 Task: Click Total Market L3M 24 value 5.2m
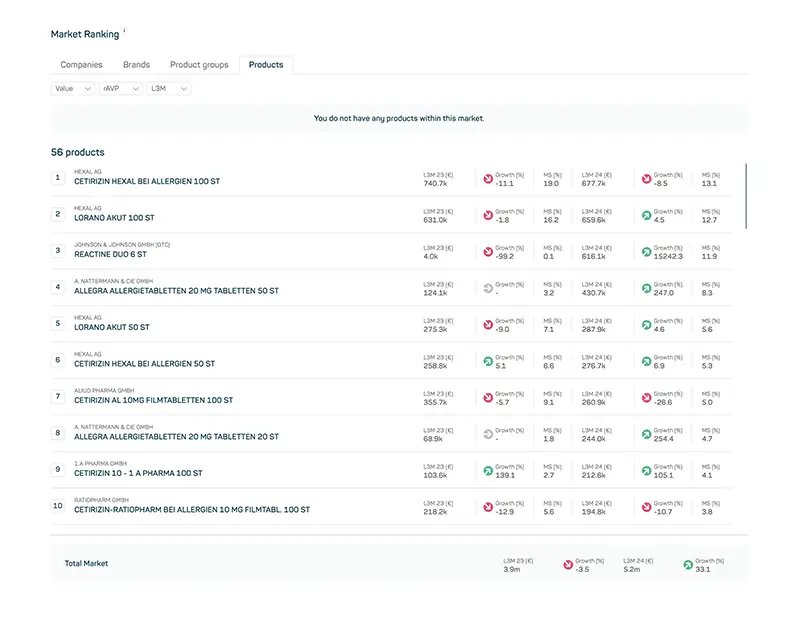coord(632,569)
